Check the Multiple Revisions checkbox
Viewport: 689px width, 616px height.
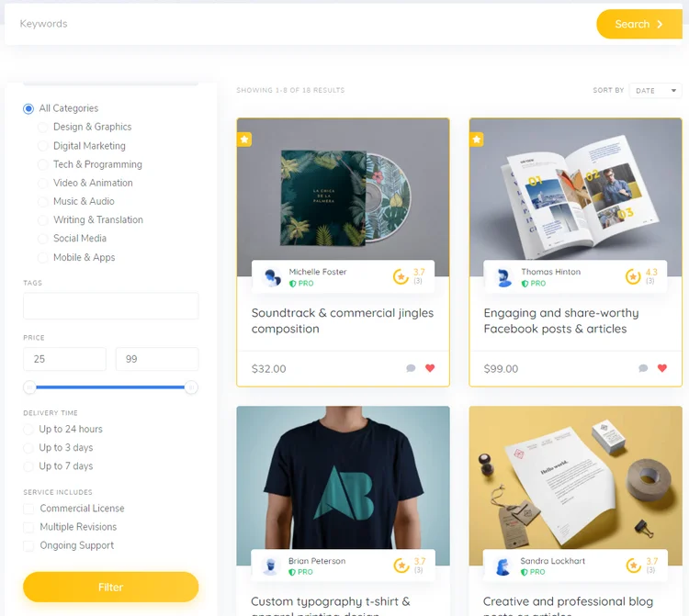(28, 527)
